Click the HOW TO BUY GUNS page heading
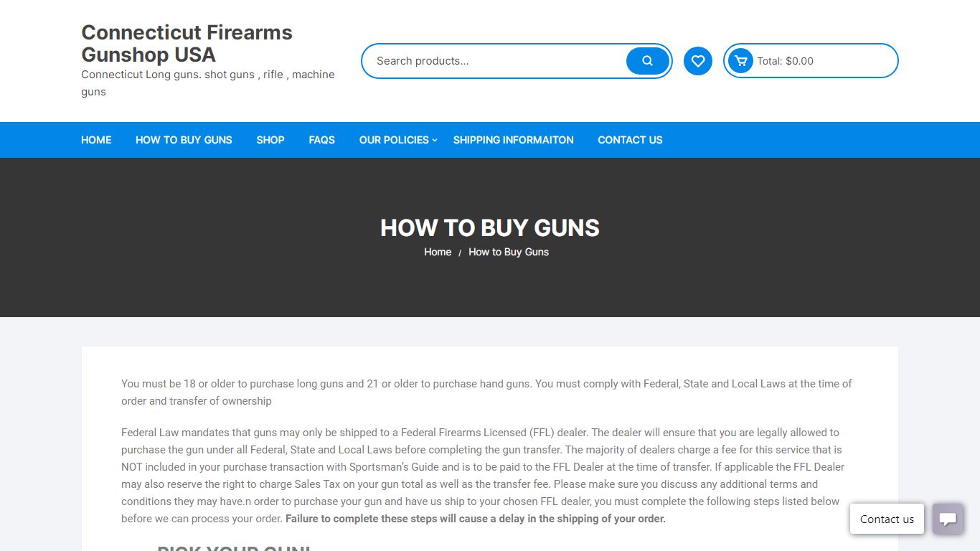980x551 pixels. coord(490,227)
